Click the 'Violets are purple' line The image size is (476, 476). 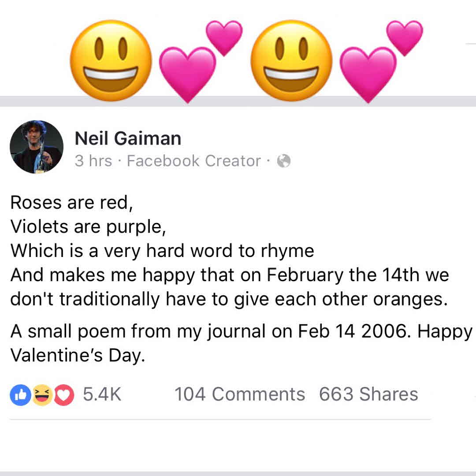(88, 227)
